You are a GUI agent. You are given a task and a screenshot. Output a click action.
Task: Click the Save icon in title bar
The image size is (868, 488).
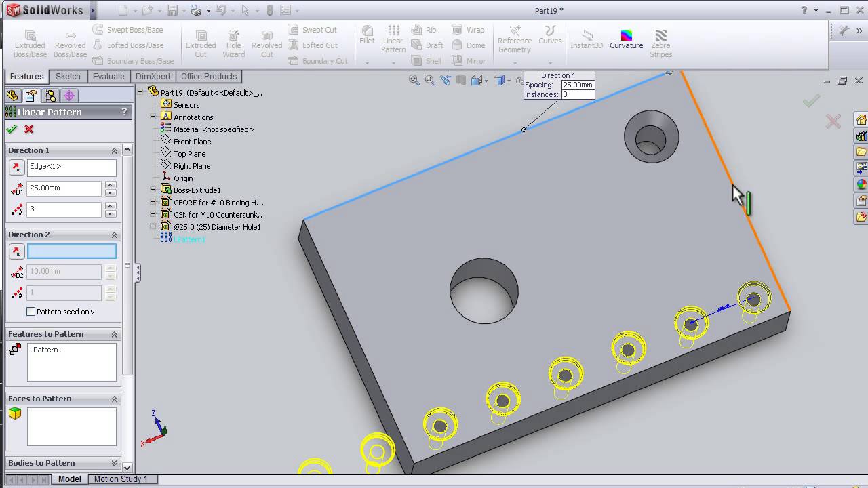pos(172,10)
